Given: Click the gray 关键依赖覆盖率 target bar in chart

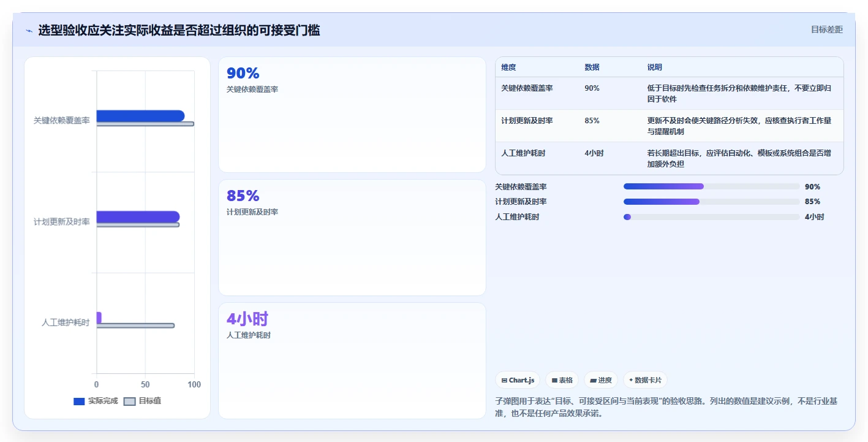Looking at the screenshot, I should (145, 124).
